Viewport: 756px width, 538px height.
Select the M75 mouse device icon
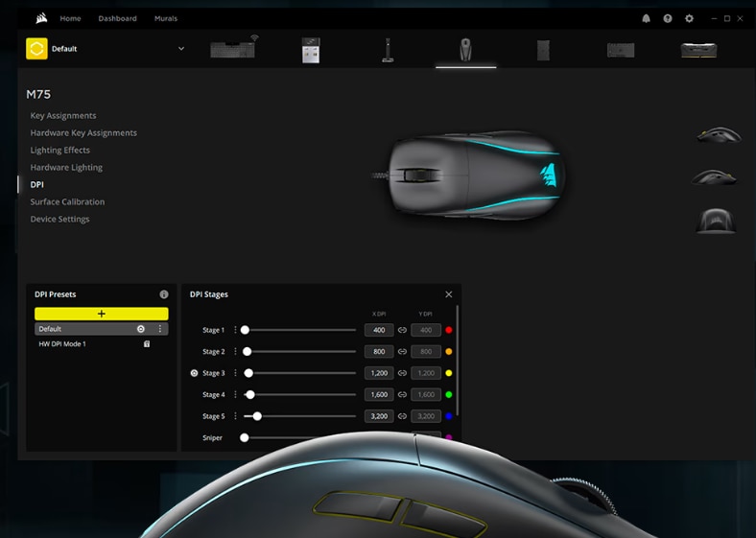465,49
